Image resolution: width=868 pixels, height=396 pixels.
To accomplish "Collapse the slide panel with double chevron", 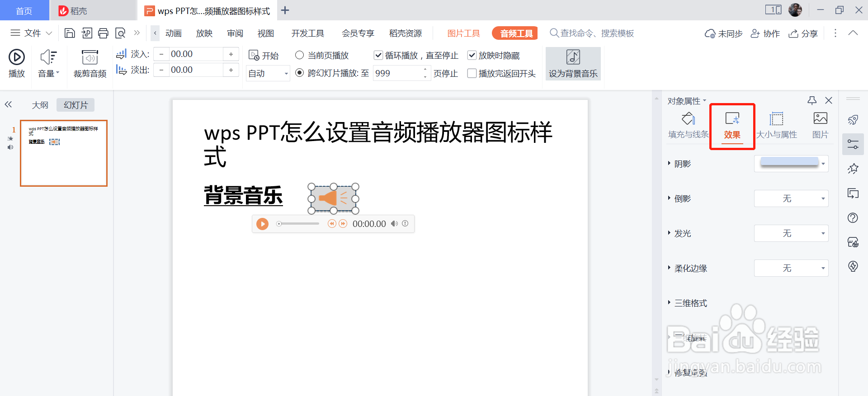I will click(9, 104).
